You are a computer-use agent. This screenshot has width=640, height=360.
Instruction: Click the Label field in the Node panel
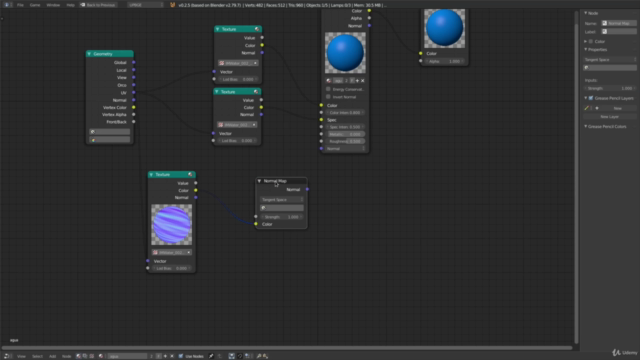click(619, 31)
